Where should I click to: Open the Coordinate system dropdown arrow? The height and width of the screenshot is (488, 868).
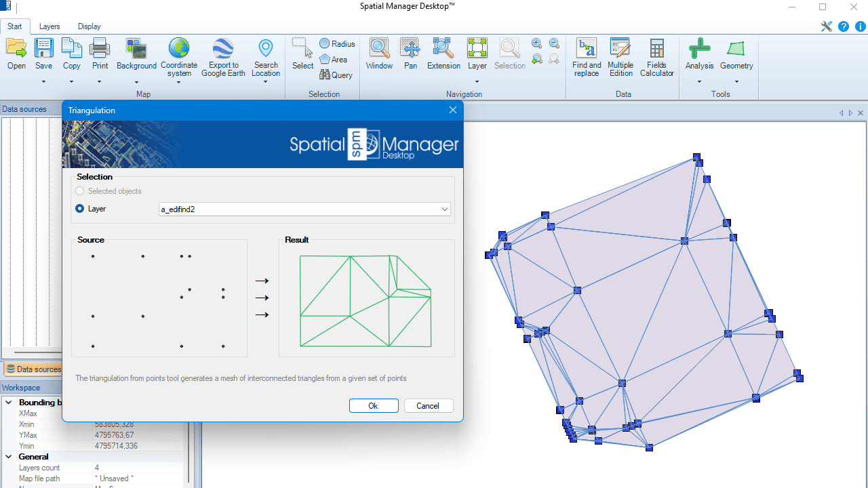(179, 83)
